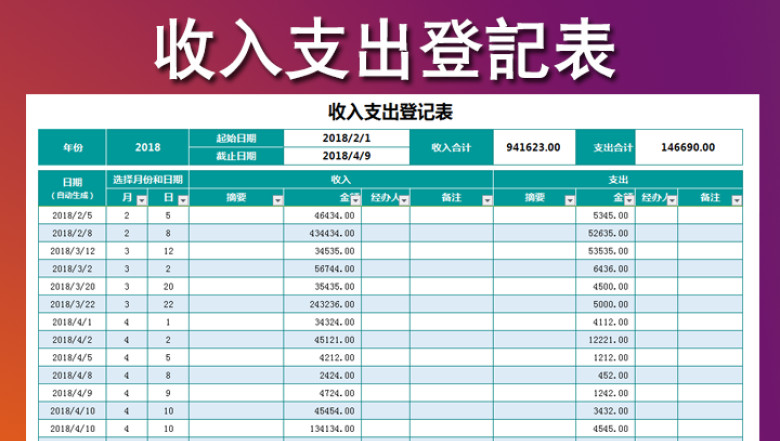Select income amount 243236.00

(322, 304)
